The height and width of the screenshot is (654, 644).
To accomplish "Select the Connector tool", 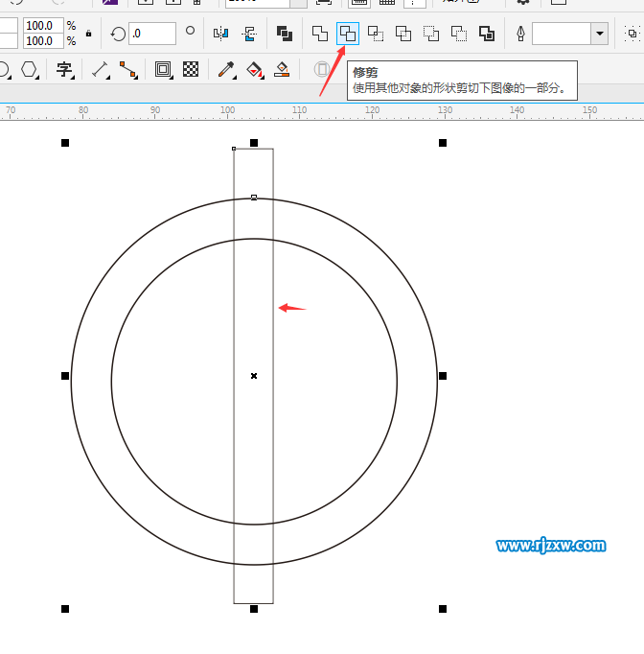I will [127, 69].
